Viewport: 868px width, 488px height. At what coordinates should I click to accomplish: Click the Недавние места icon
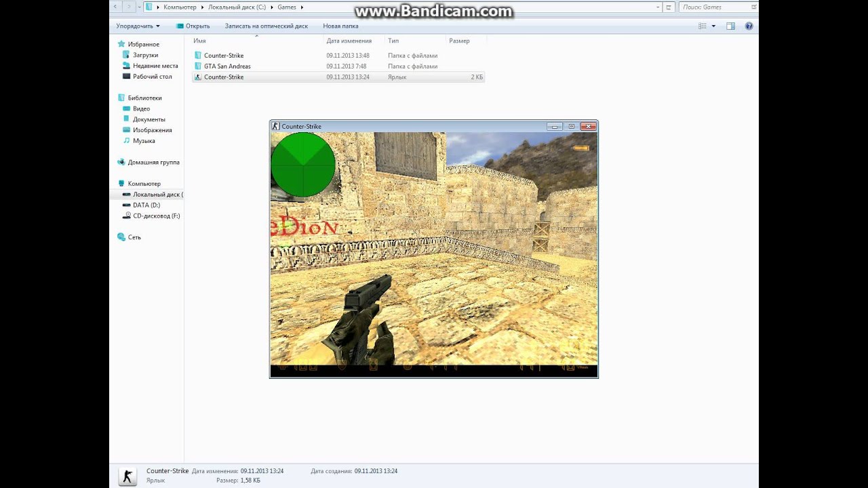point(127,66)
